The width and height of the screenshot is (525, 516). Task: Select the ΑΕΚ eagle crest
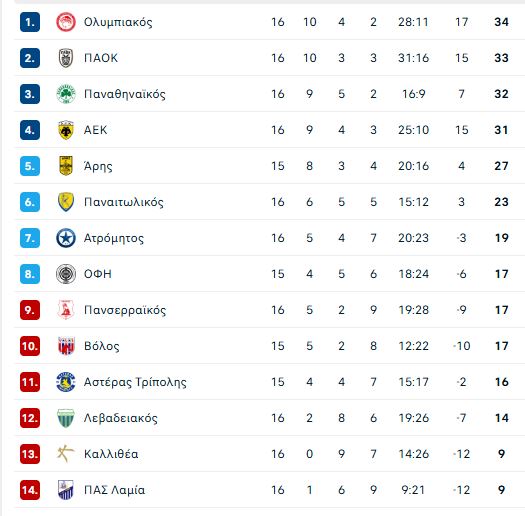click(66, 130)
